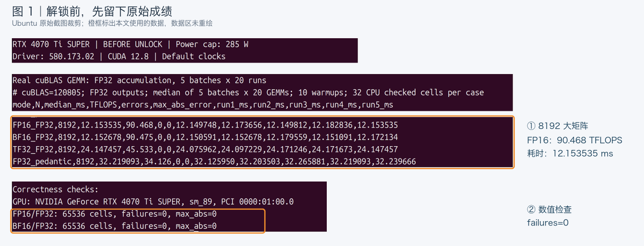Click the CSV column header row starting with mode,N
This screenshot has width=644, height=246.
203,104
